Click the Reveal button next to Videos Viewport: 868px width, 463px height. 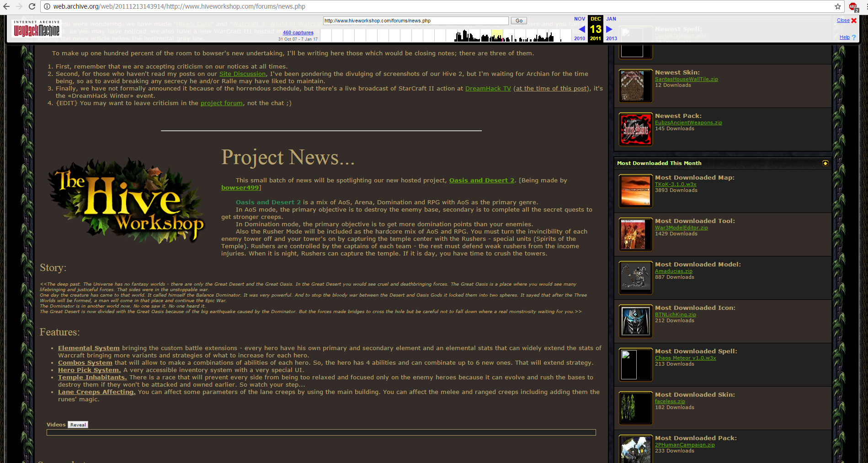pyautogui.click(x=78, y=425)
